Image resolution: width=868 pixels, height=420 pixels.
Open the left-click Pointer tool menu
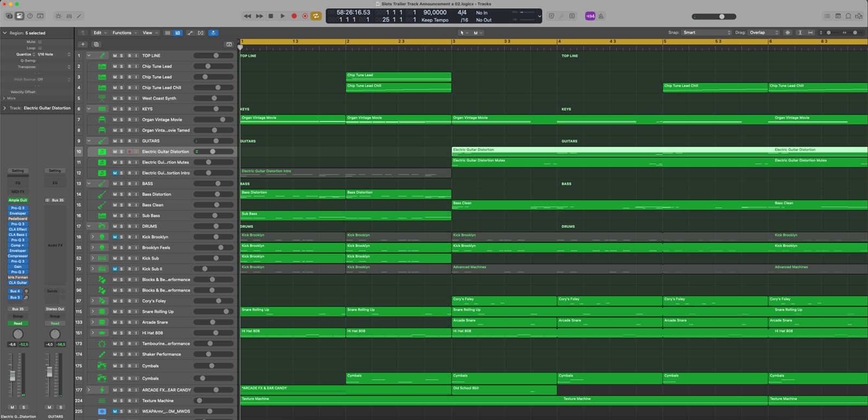[x=464, y=33]
